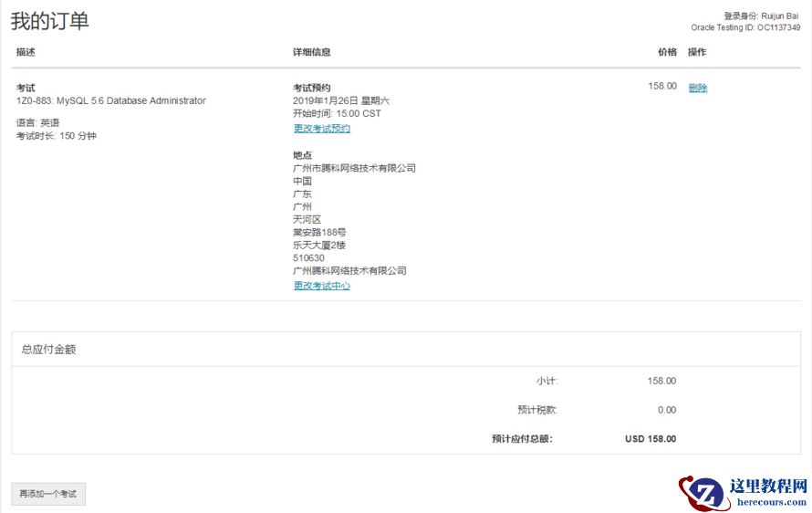
Task: Open the 更改考试中心 link
Action: 321,286
